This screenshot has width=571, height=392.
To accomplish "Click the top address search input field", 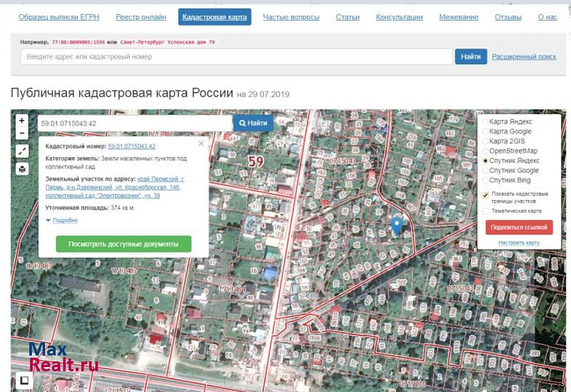I will point(236,56).
